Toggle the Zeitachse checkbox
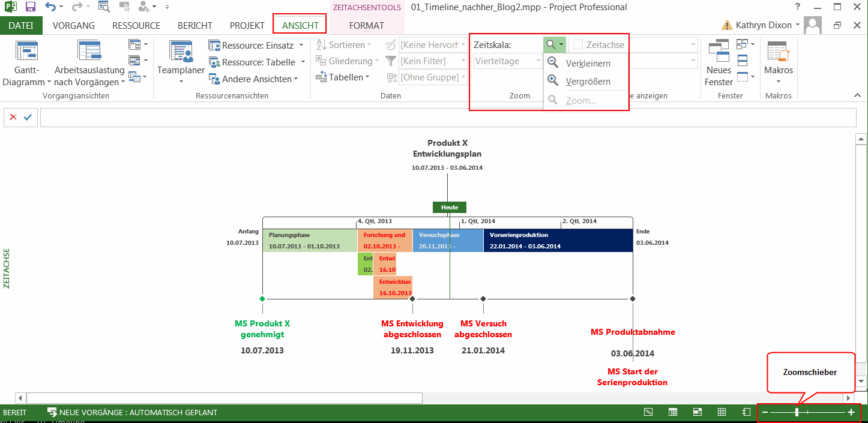868x423 pixels. (x=577, y=44)
